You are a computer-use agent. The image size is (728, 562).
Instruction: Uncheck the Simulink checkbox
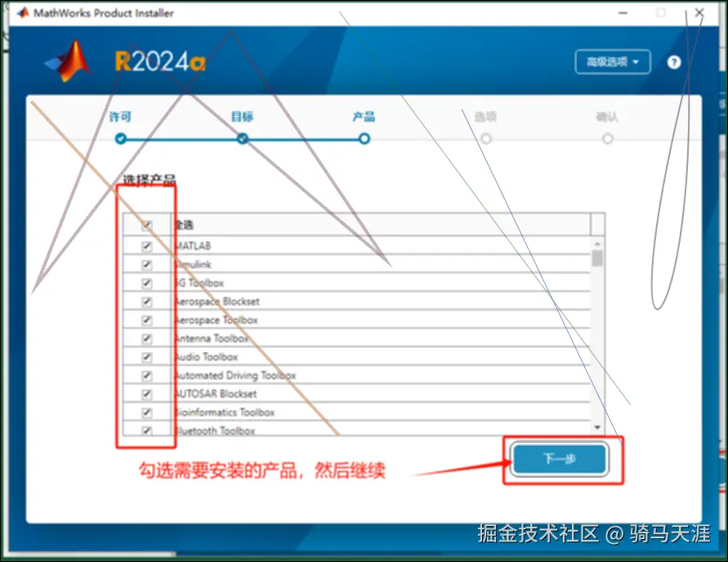[147, 265]
